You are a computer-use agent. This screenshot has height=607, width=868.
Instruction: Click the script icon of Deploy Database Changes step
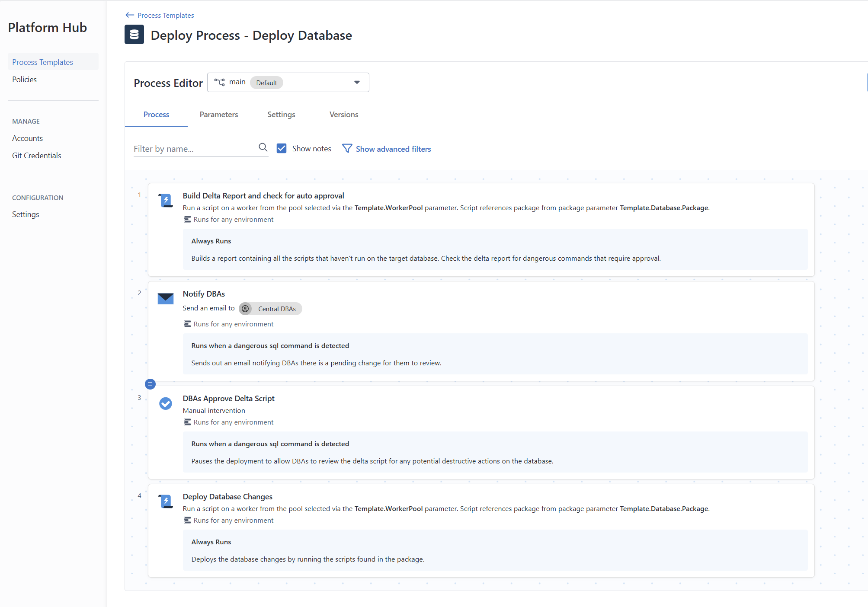166,502
